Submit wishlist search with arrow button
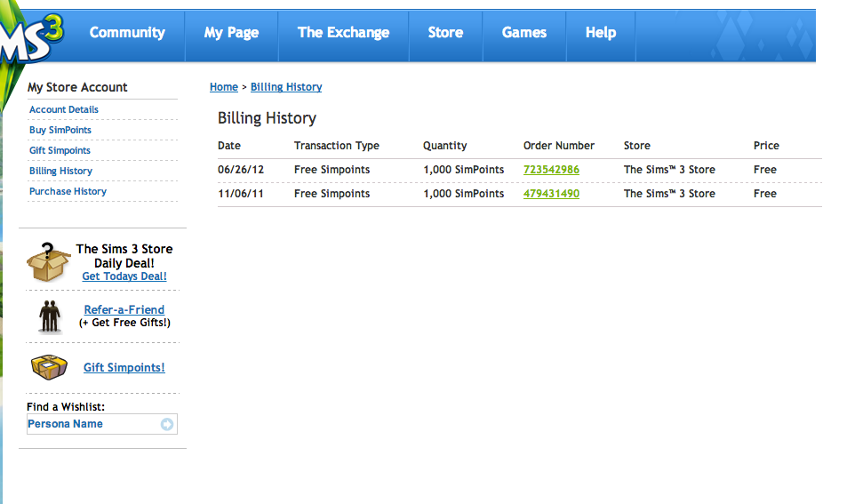847x504 pixels. click(167, 425)
